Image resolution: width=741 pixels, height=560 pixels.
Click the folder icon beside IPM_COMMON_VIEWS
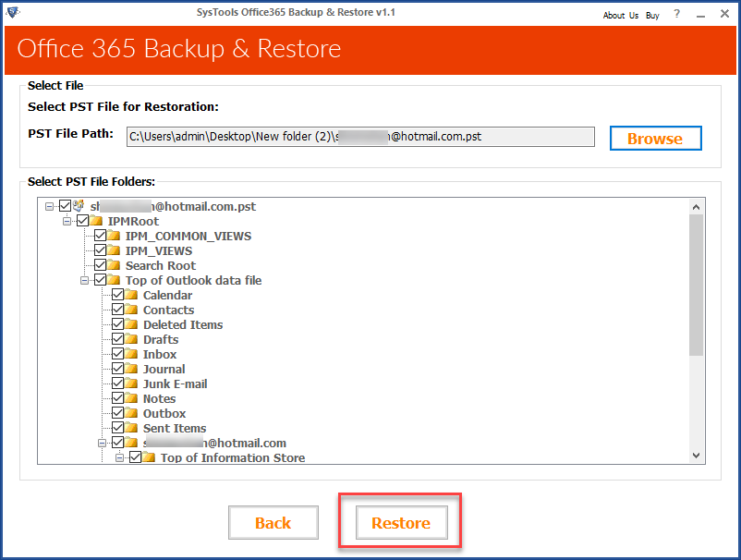[114, 236]
